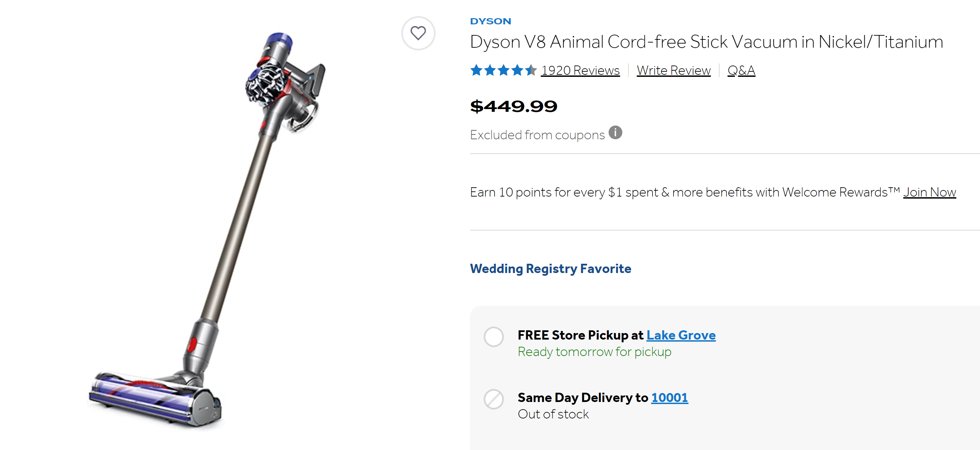This screenshot has height=450, width=980.
Task: Click the $449.99 price
Action: (514, 106)
